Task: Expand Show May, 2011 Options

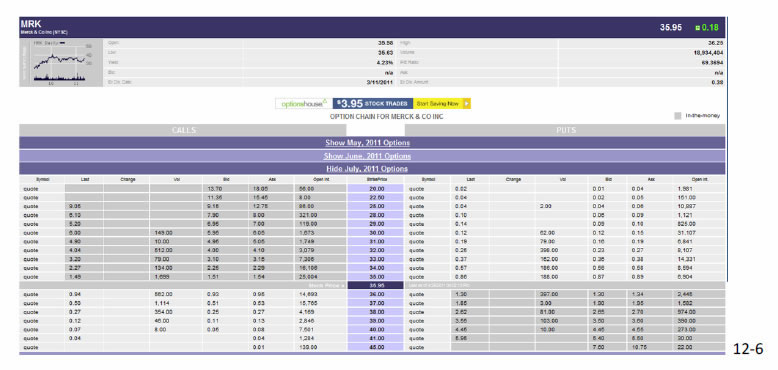Action: point(368,143)
